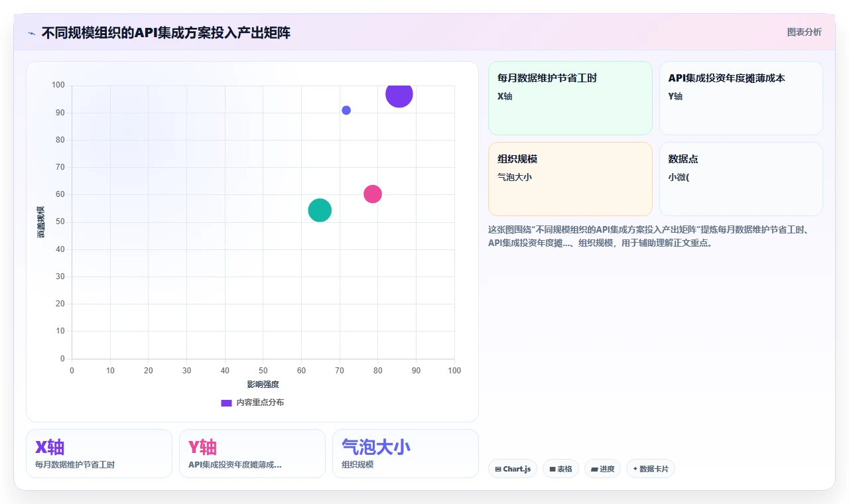Click the 影响强度 x-axis title

(x=263, y=385)
